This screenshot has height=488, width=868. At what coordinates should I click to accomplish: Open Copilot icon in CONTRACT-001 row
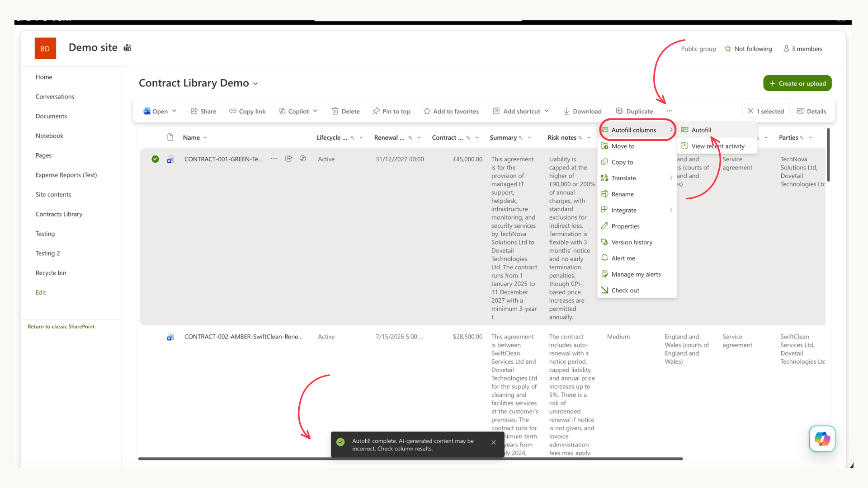[x=303, y=159]
